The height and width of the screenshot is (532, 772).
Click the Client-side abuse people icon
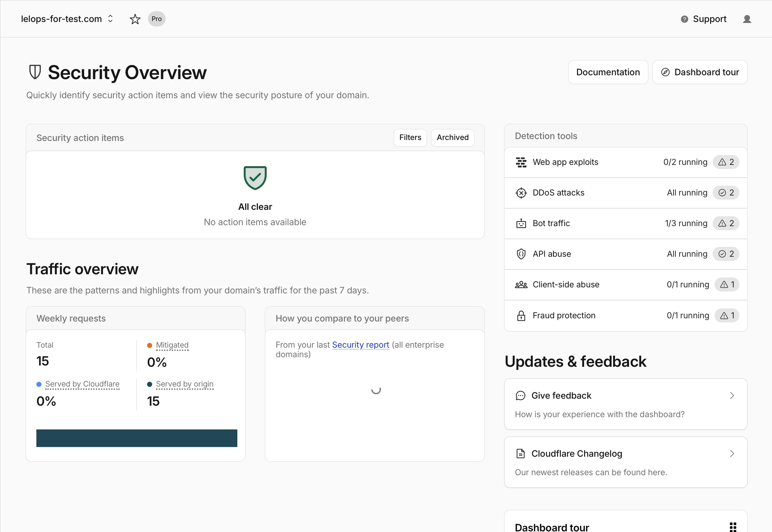coord(521,285)
